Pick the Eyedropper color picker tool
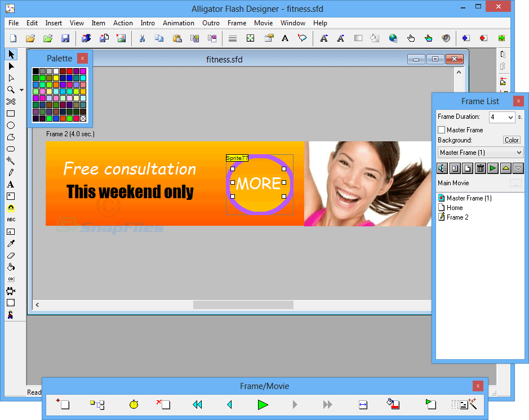The image size is (529, 420). pyautogui.click(x=10, y=243)
